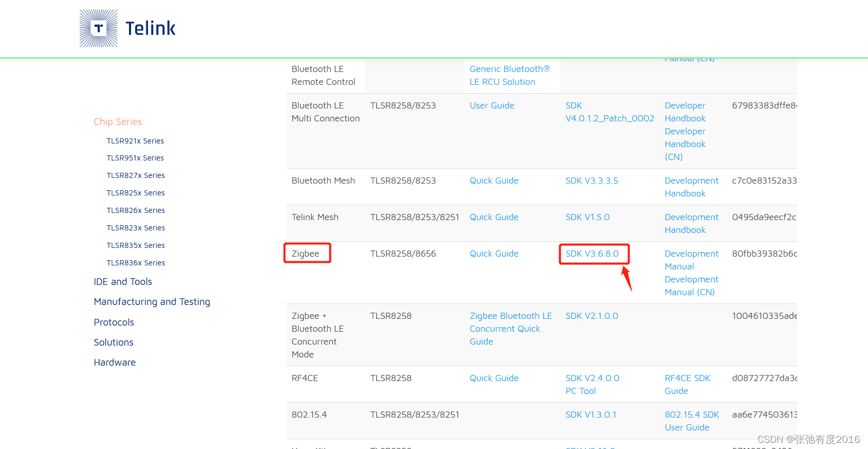This screenshot has height=449, width=868.
Task: Open 802.15.4 SDK User Guide
Action: [692, 421]
